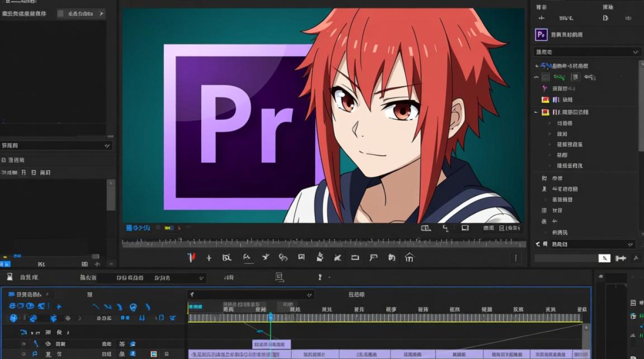Click the plus-shaped icon beside the red marker
644x359 pixels.
(x=209, y=258)
